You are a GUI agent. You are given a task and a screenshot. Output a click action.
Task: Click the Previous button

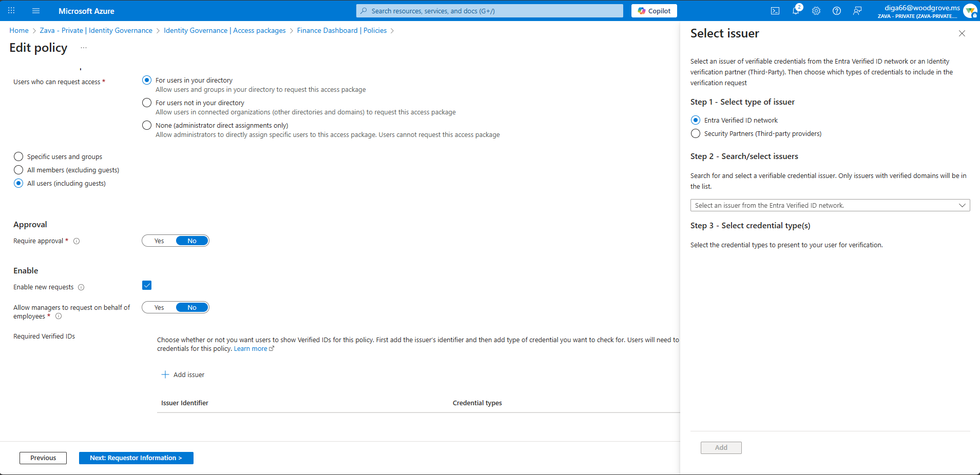(43, 458)
